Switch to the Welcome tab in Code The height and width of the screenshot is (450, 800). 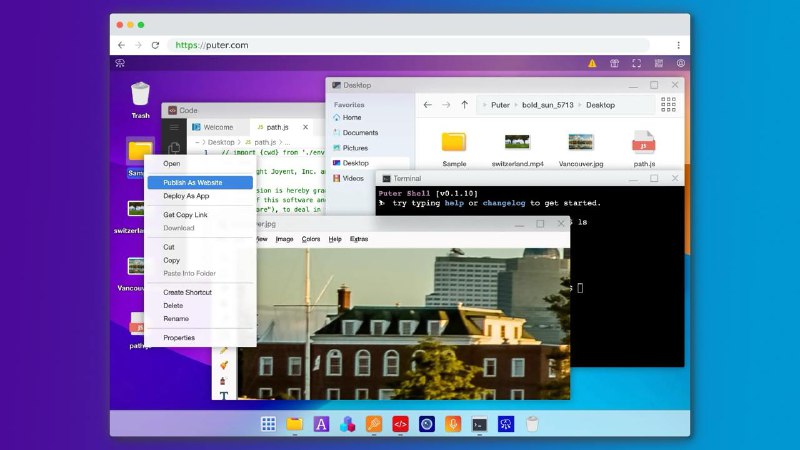218,128
